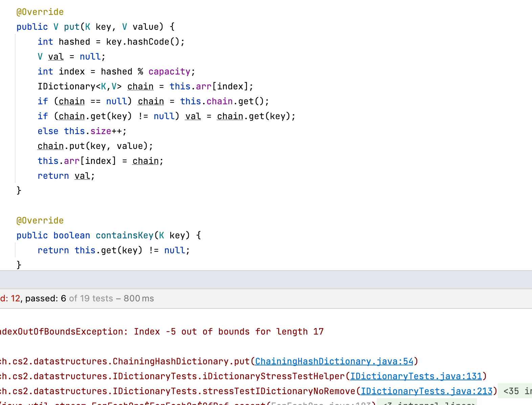Image resolution: width=532 pixels, height=405 pixels.
Task: Click the 'else' keyword before this.size++
Action: tap(48, 131)
